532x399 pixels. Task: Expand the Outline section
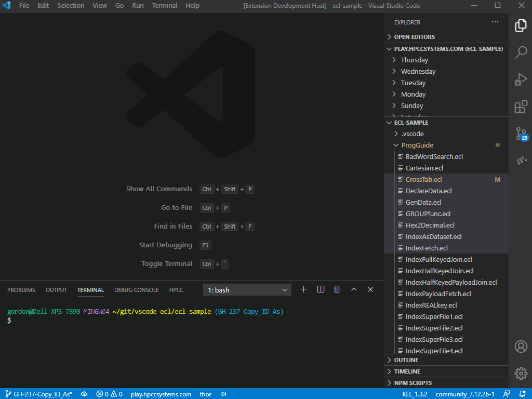446,360
